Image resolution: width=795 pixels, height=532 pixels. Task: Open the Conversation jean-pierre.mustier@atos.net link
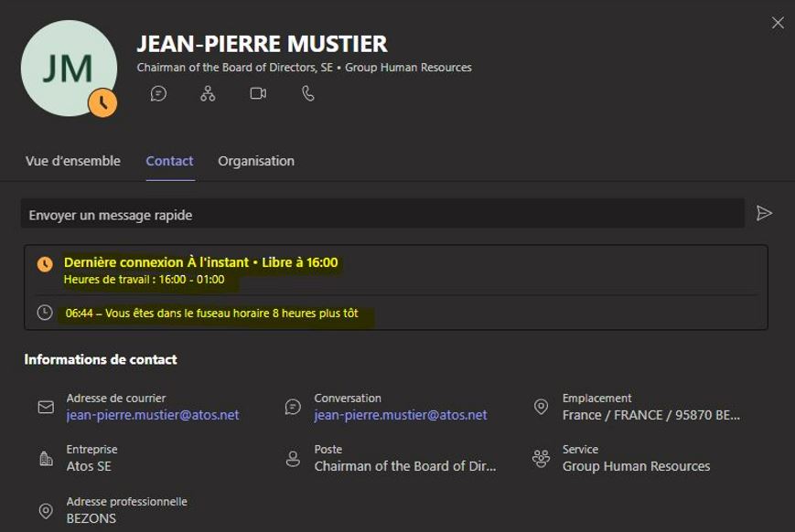401,415
